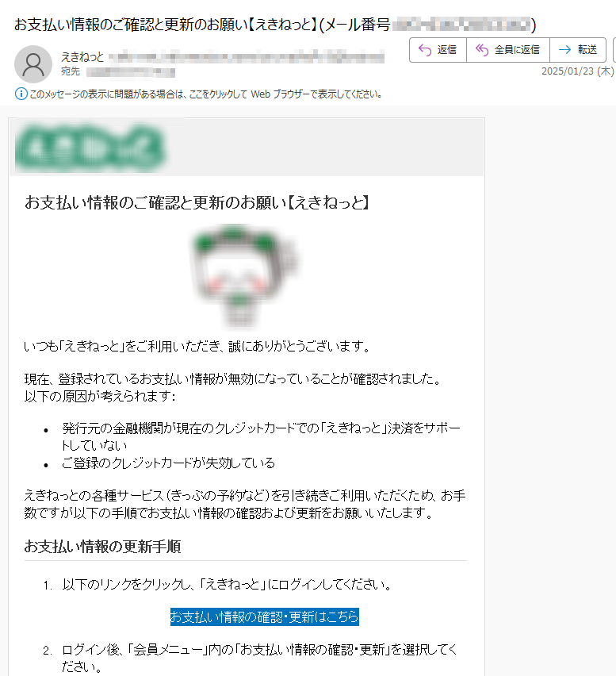616x676 pixels.
Task: Select the sender name えきねっと
Action: click(82, 57)
